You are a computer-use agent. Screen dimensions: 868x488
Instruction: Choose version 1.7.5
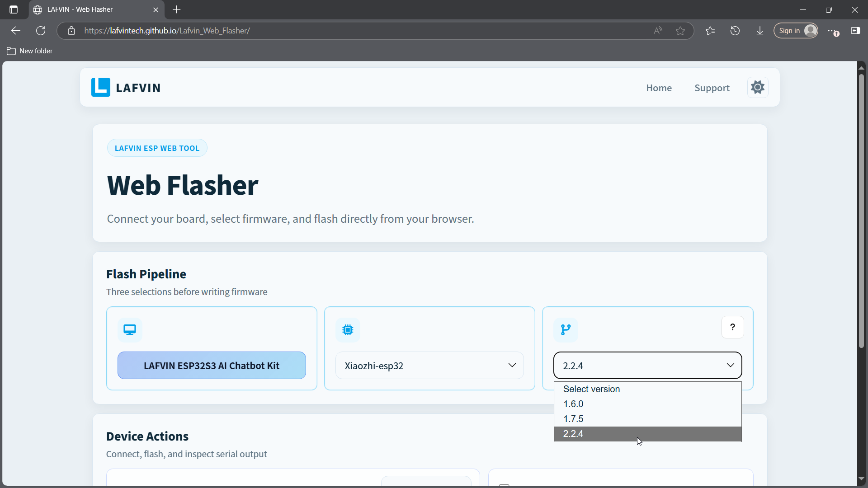coord(647,419)
